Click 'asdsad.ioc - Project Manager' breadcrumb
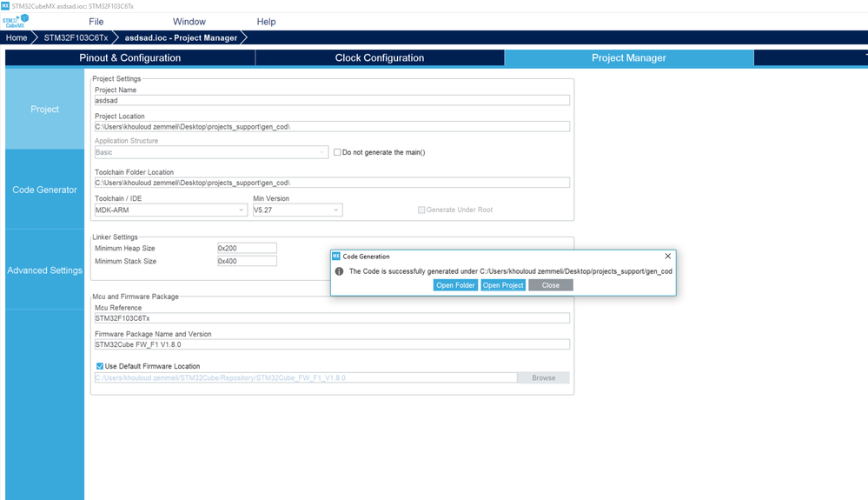This screenshot has height=500, width=868. (x=181, y=37)
